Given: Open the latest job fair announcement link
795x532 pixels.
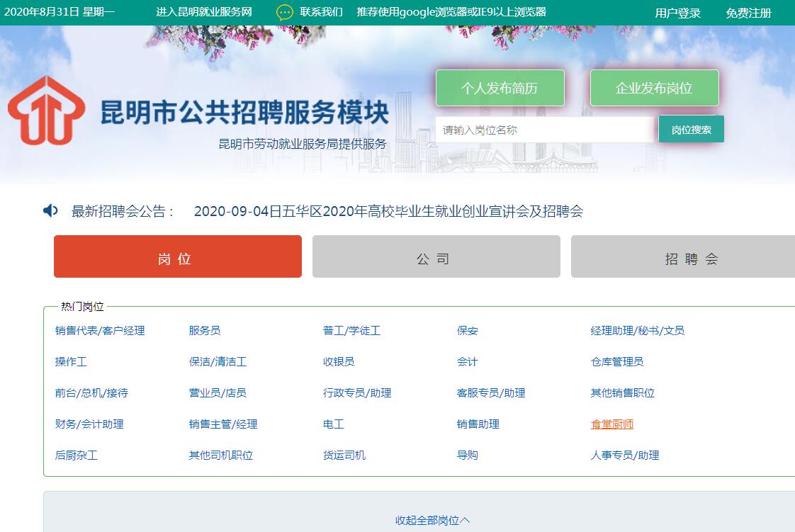Looking at the screenshot, I should pyautogui.click(x=388, y=212).
